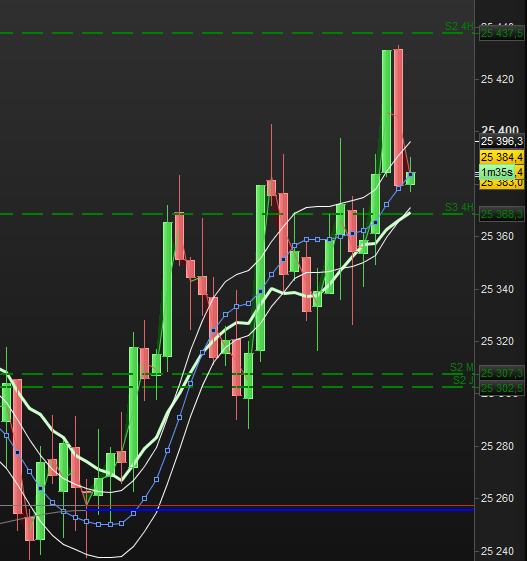The height and width of the screenshot is (561, 527).
Task: Click the 25 302,5 price label
Action: click(x=502, y=388)
